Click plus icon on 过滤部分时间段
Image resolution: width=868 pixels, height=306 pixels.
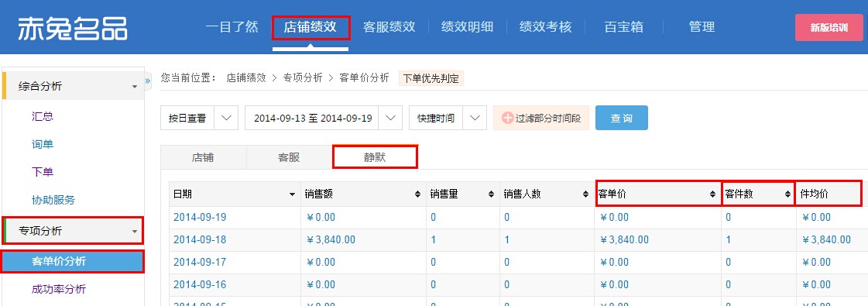[x=508, y=118]
